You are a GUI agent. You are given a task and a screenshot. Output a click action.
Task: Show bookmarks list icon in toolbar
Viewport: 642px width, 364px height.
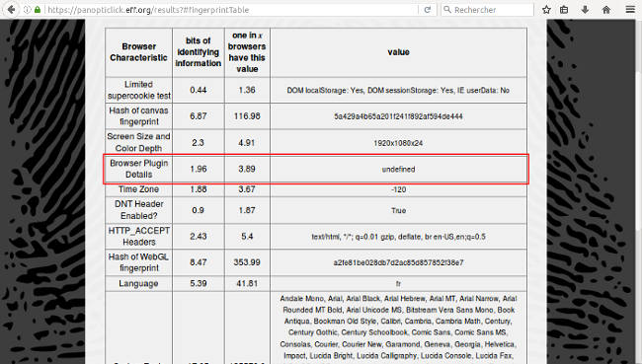click(564, 10)
